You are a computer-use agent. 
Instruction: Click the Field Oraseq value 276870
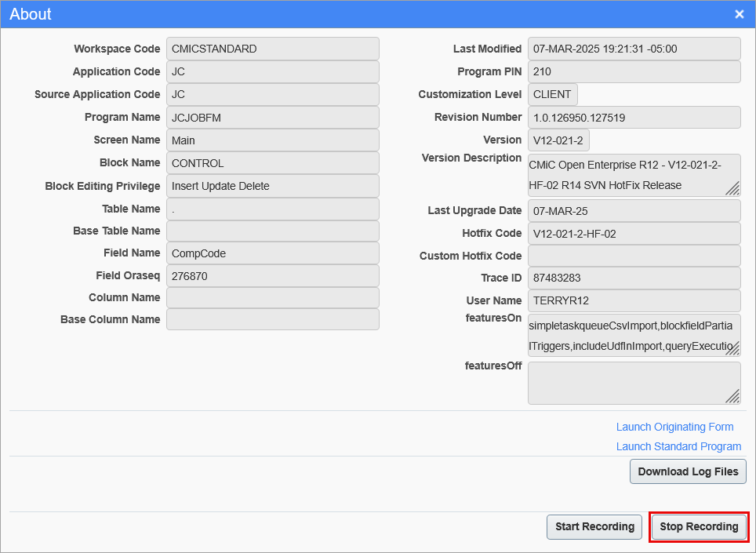273,276
